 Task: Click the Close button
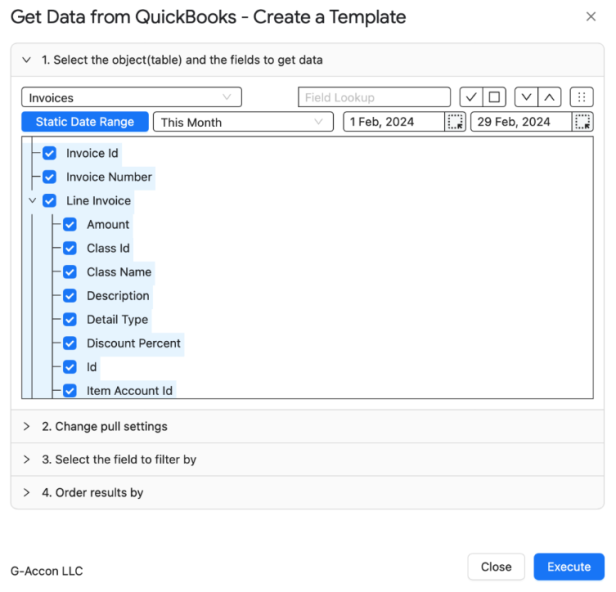496,566
